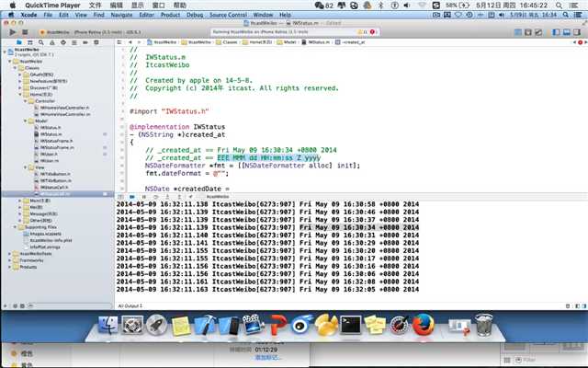
Task: Open the Project navigator folder icon
Action: point(19,42)
